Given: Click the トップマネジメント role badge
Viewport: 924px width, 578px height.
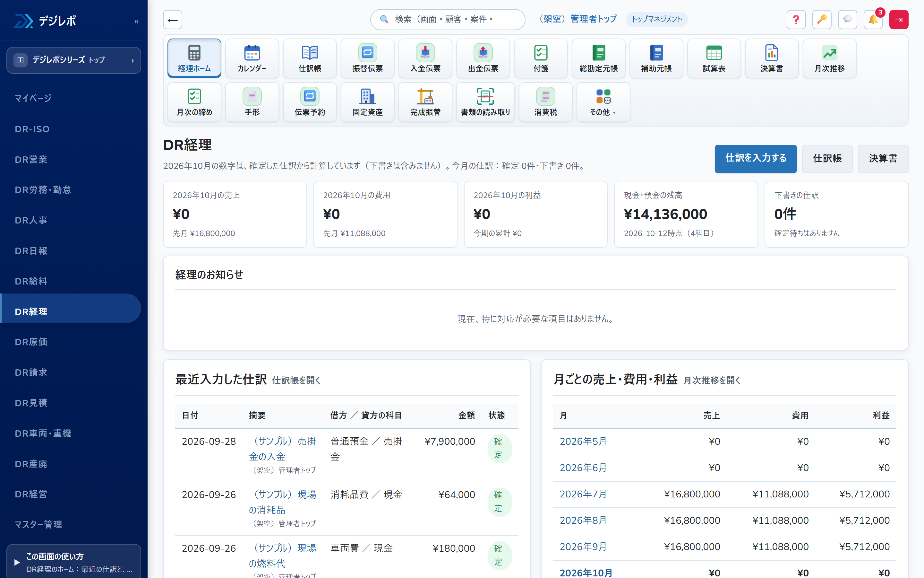Looking at the screenshot, I should click(657, 19).
